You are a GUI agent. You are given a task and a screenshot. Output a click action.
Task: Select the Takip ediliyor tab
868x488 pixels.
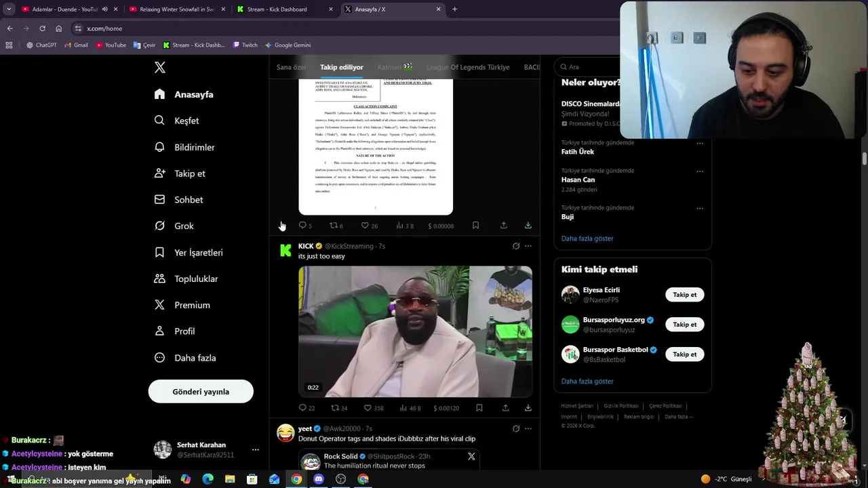pos(342,67)
